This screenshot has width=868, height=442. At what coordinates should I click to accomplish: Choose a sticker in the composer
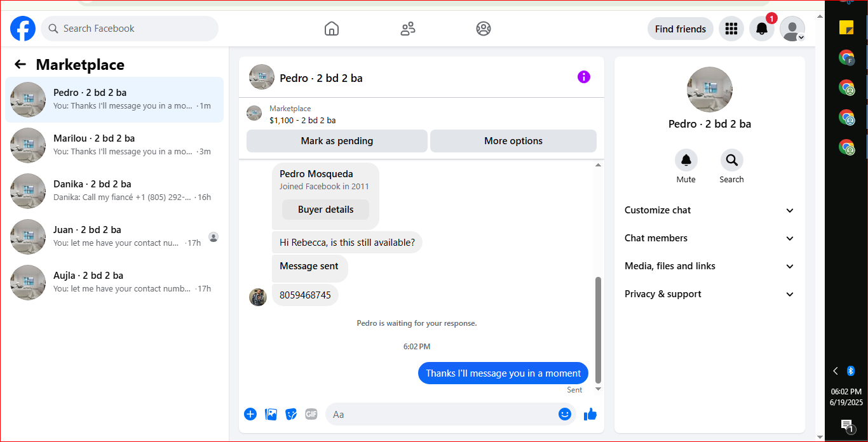click(x=291, y=414)
